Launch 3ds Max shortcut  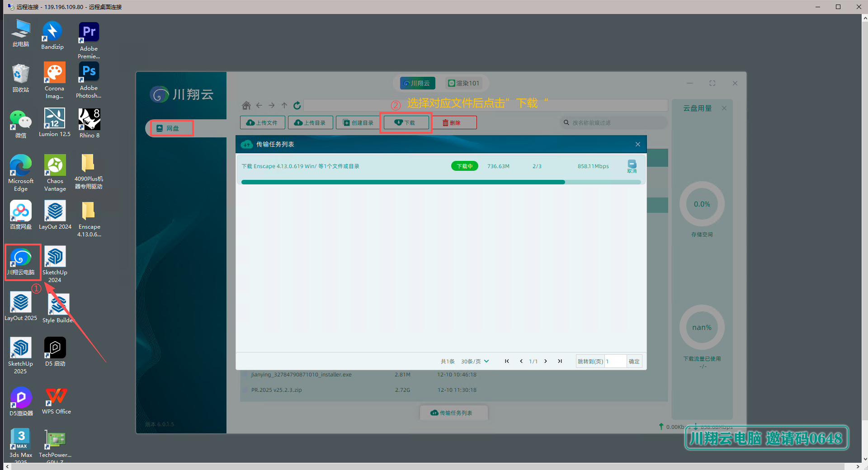(x=21, y=444)
